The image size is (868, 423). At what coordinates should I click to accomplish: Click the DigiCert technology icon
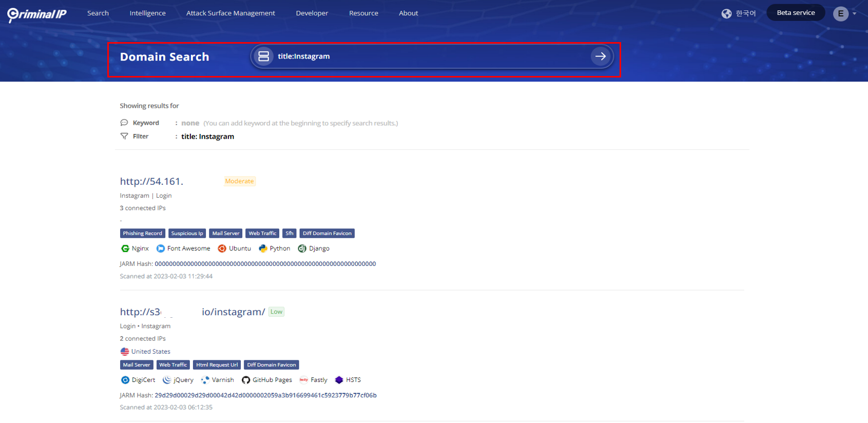(125, 380)
